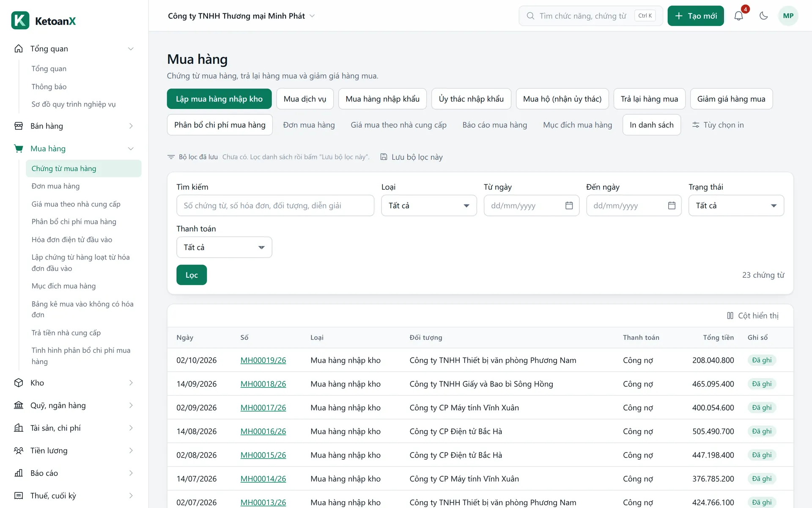Click the Tài sản, chi phí icon
The height and width of the screenshot is (508, 812).
(x=19, y=428)
